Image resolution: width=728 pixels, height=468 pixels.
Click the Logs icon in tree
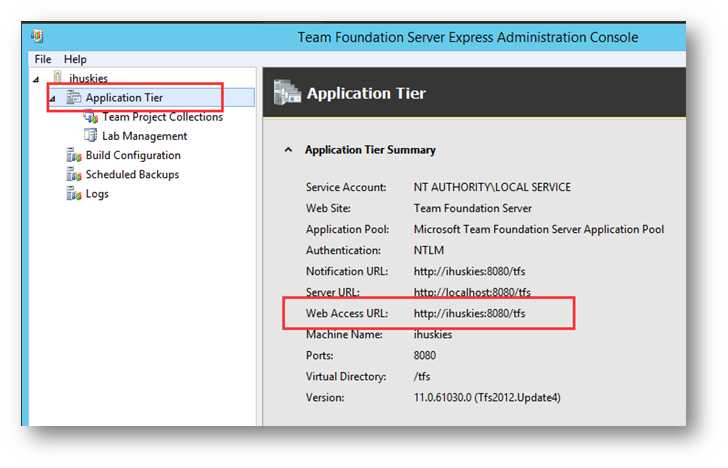click(x=73, y=193)
